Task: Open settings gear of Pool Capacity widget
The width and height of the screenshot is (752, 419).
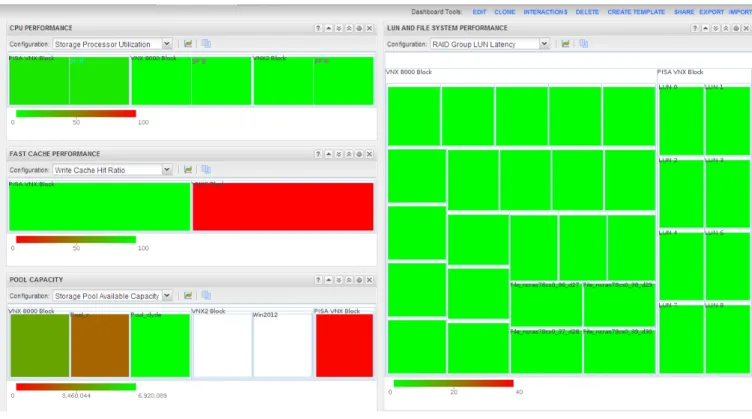Action: pos(359,280)
